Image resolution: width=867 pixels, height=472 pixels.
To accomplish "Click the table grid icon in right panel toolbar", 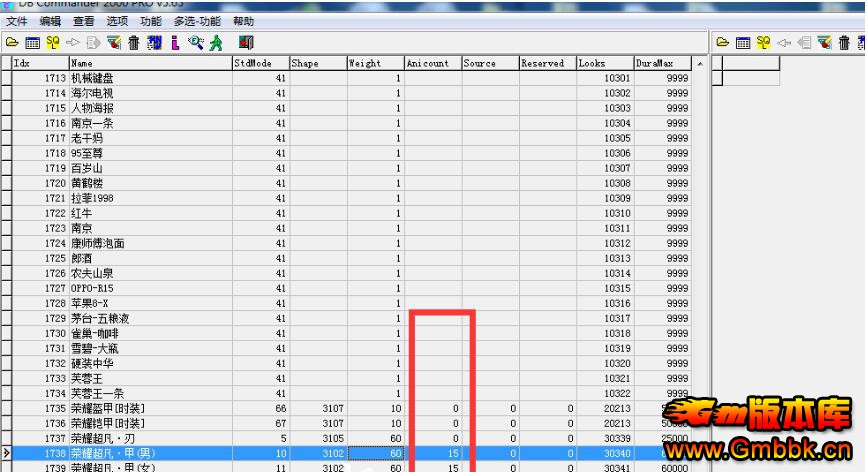I will coord(743,43).
